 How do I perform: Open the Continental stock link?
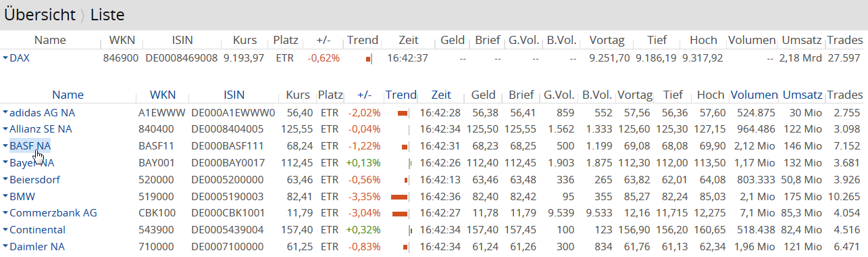click(x=37, y=230)
